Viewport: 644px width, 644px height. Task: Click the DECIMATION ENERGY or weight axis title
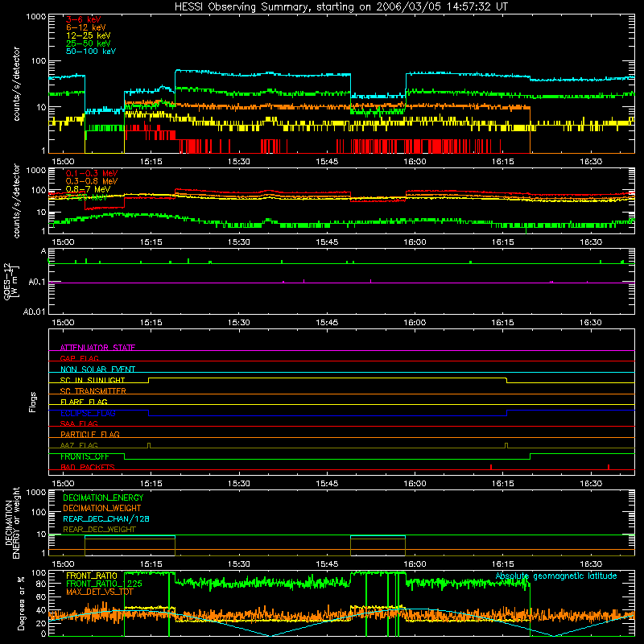click(x=12, y=522)
